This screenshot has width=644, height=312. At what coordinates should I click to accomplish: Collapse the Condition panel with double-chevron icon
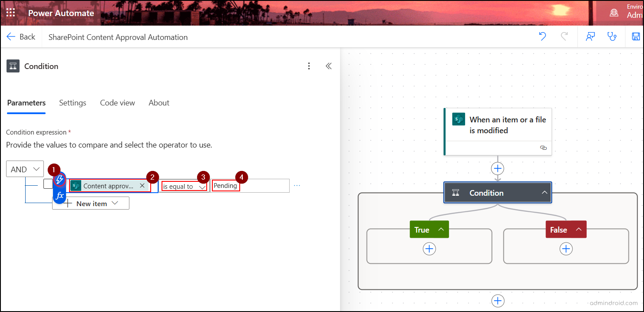point(329,66)
